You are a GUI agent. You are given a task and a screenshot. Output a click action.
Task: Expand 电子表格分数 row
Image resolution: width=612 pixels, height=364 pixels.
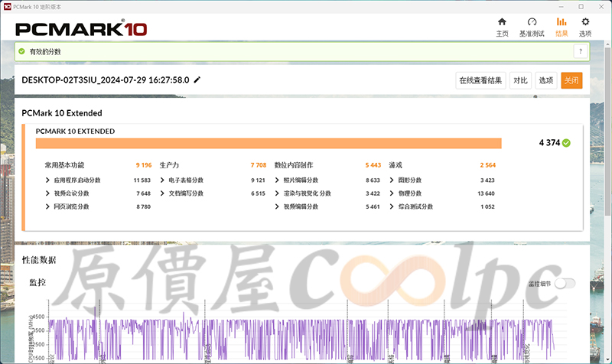162,180
